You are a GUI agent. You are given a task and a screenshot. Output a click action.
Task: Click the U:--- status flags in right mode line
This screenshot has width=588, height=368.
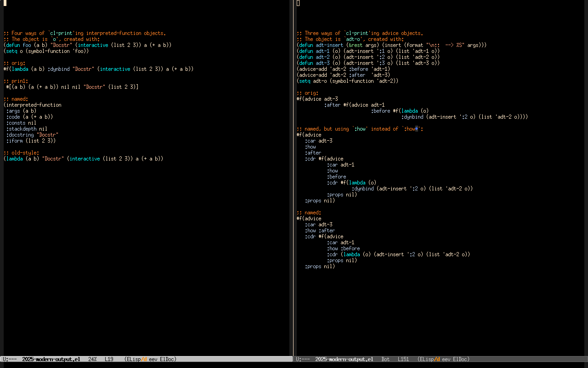coord(303,359)
